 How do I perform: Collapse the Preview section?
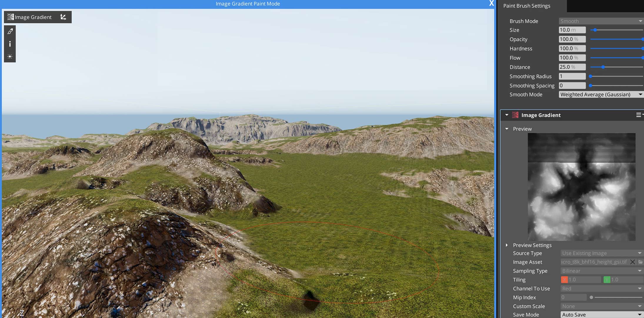507,129
